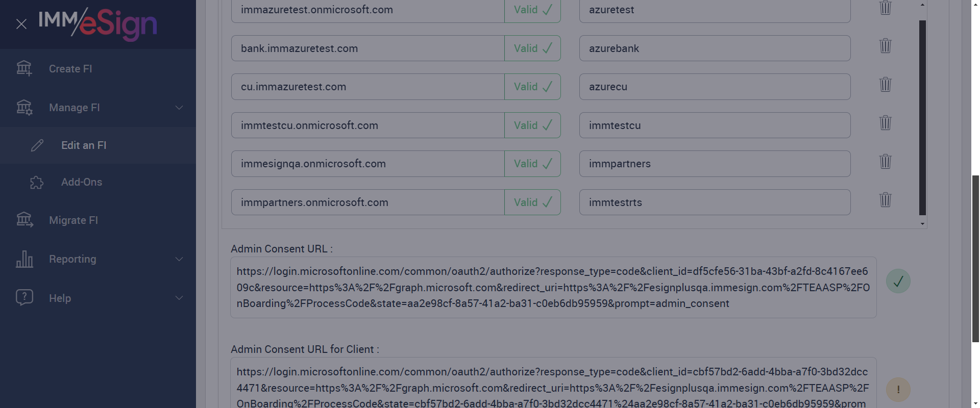Screen dimensions: 980x408
Task: Remove the immtestcu.onmicrosoft.com row with trash icon
Action: 885,123
